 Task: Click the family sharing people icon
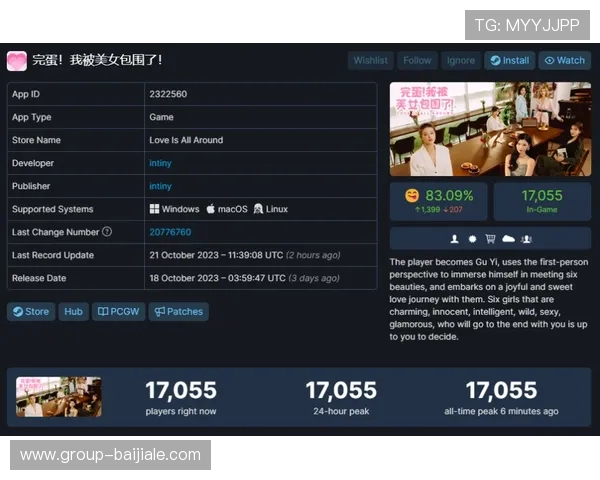[x=526, y=239]
